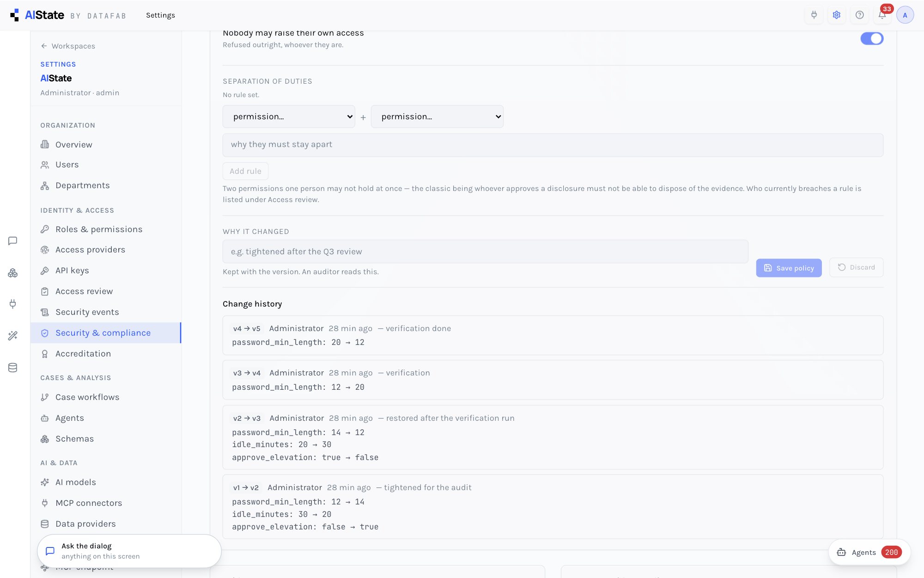Click the settings gear icon in header

click(837, 15)
